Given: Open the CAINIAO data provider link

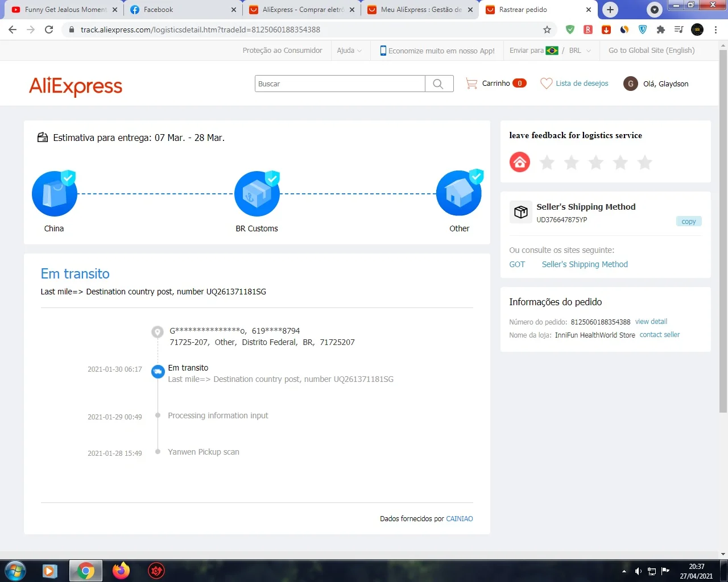Looking at the screenshot, I should pyautogui.click(x=460, y=519).
